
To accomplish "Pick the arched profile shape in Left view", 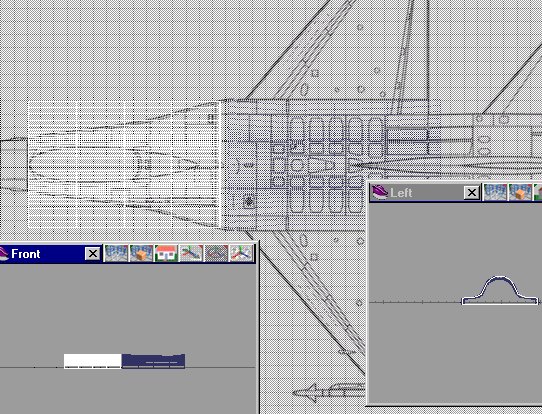I will (x=500, y=291).
